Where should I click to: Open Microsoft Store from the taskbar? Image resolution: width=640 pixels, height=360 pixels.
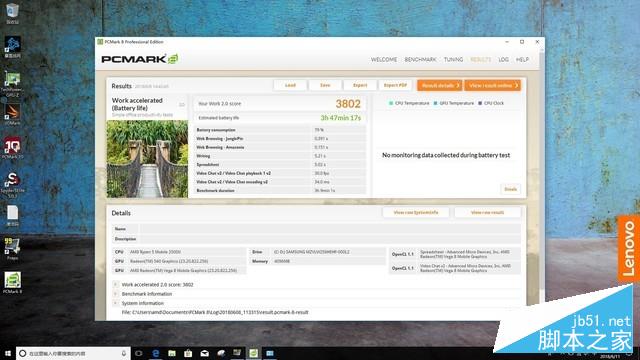(188, 353)
